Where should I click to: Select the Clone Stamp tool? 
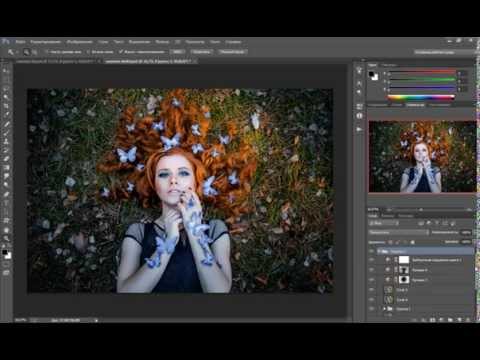(x=6, y=141)
